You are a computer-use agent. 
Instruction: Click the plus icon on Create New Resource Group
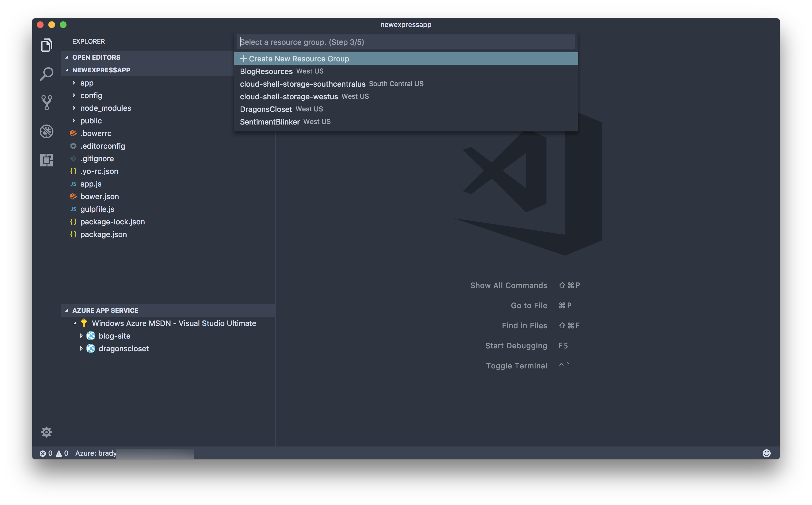coord(243,59)
